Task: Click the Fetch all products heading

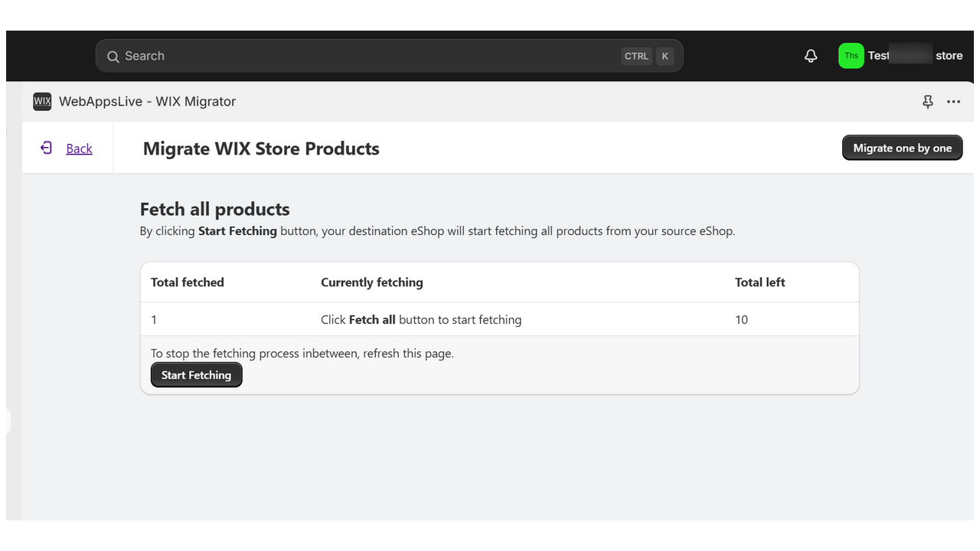Action: (215, 210)
